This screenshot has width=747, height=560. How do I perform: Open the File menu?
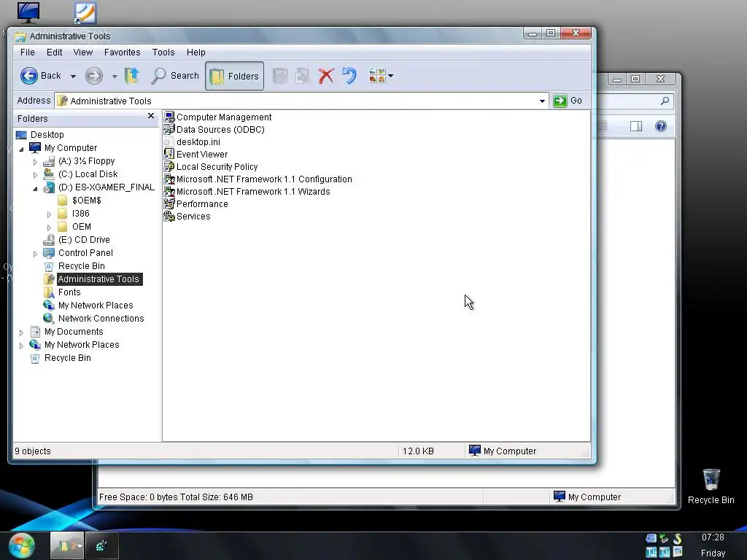27,52
